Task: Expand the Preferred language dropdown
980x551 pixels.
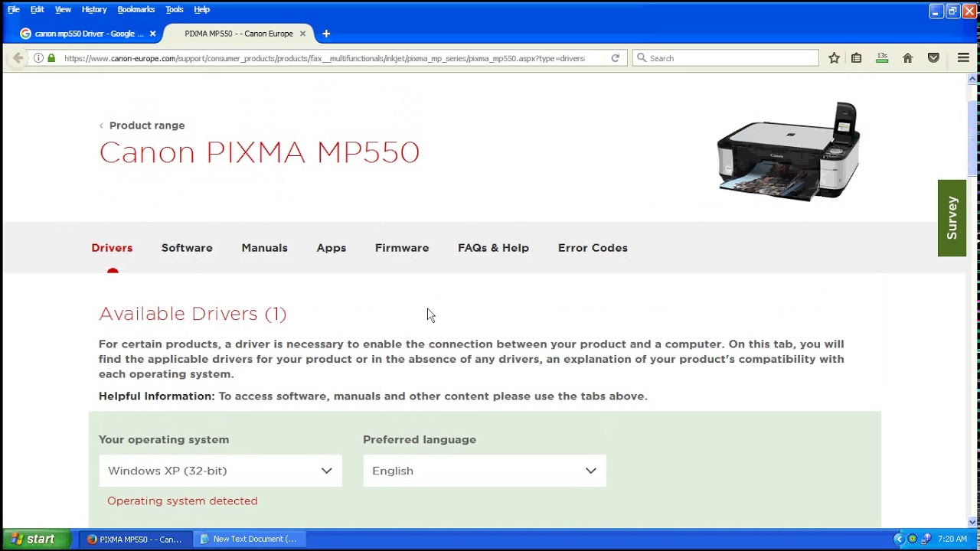Action: pyautogui.click(x=485, y=471)
